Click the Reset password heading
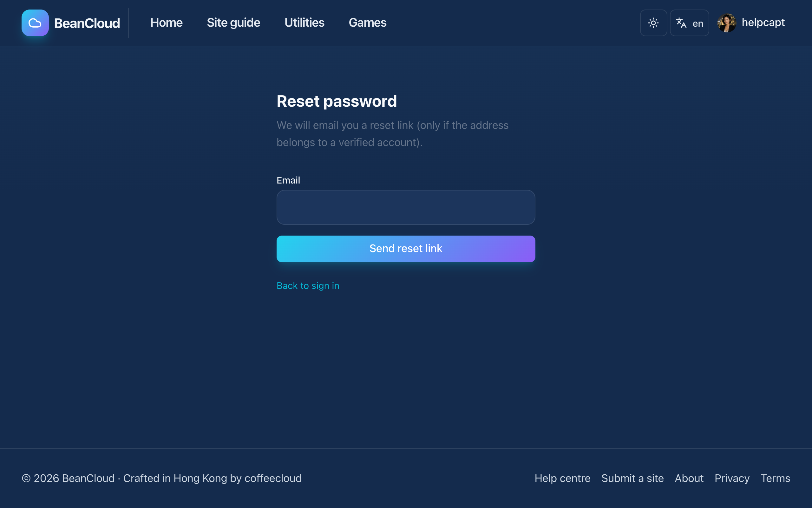Screen dimensions: 812x508 coord(337,101)
